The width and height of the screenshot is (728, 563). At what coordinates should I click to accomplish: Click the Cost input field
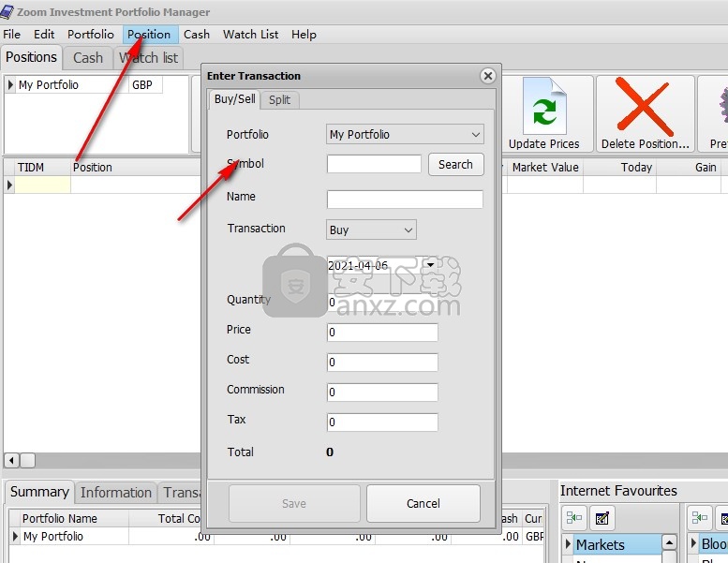pyautogui.click(x=382, y=362)
